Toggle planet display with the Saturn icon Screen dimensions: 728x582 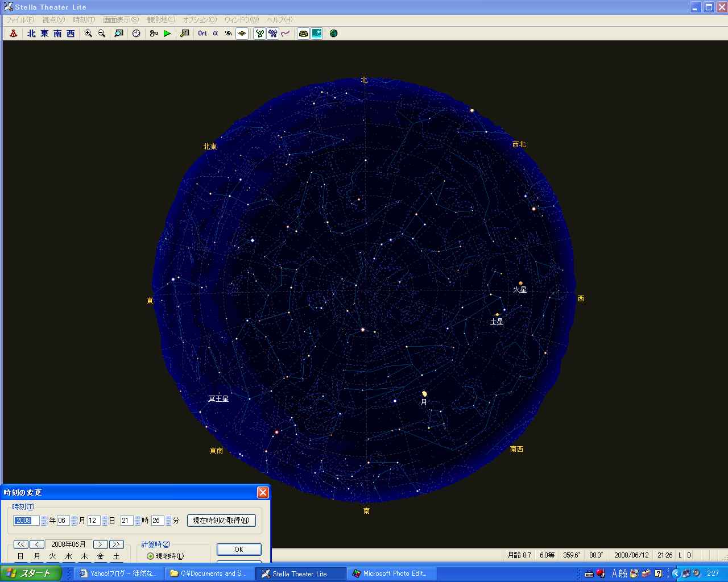(x=242, y=34)
